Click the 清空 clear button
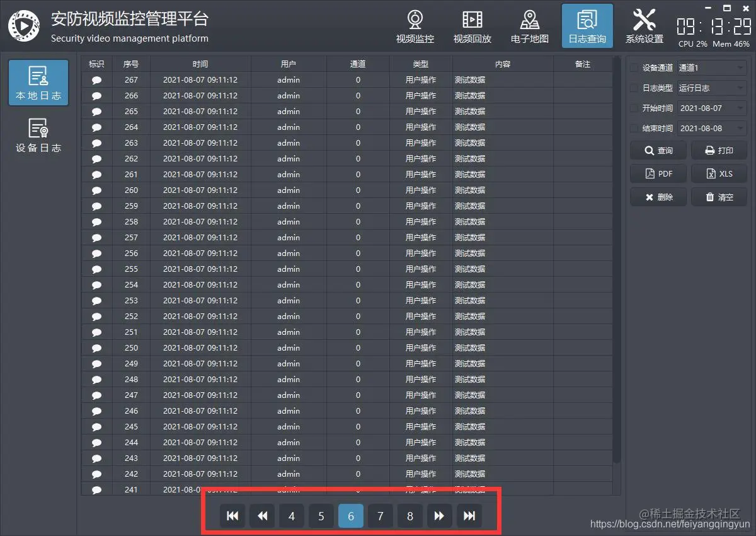 [719, 196]
